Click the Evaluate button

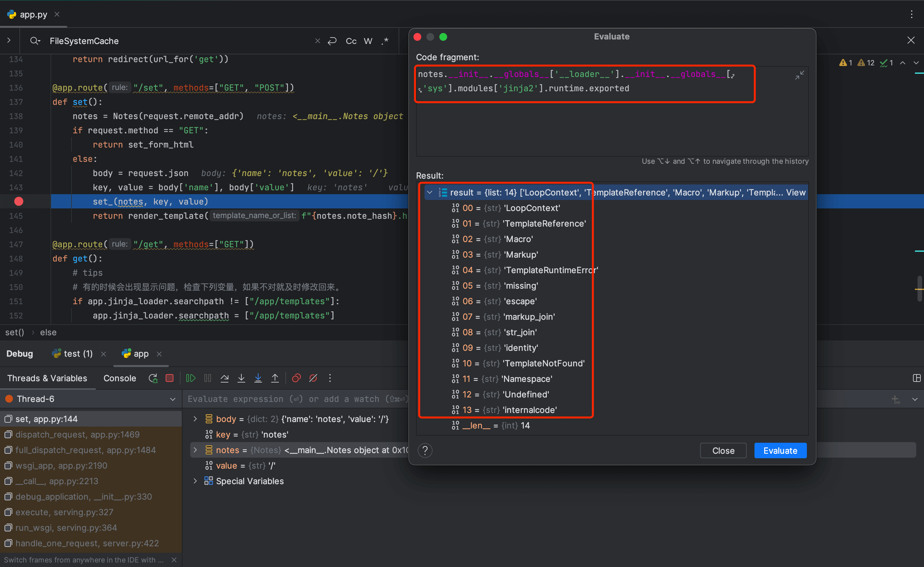click(780, 450)
